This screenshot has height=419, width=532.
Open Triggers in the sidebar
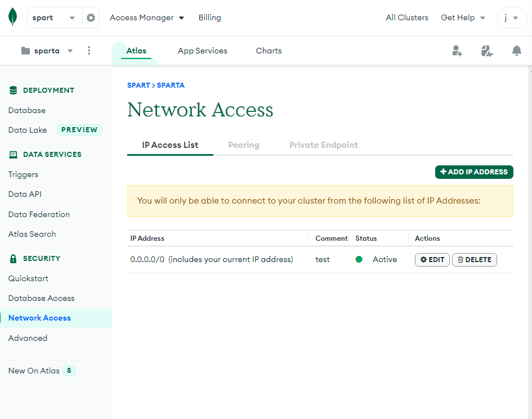(x=23, y=174)
